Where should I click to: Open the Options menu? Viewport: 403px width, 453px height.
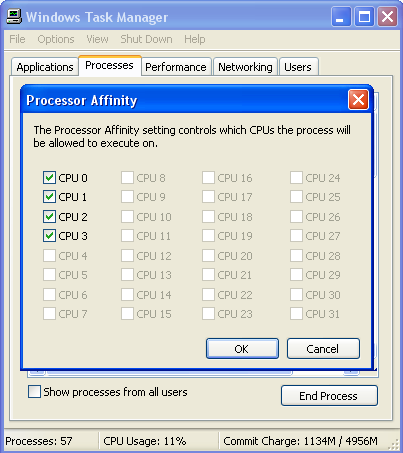coord(56,39)
